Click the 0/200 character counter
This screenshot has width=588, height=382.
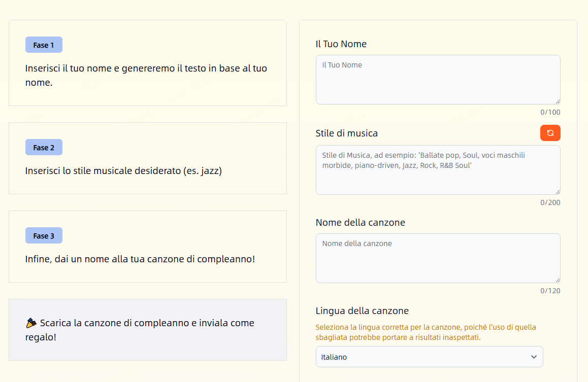pyautogui.click(x=550, y=203)
